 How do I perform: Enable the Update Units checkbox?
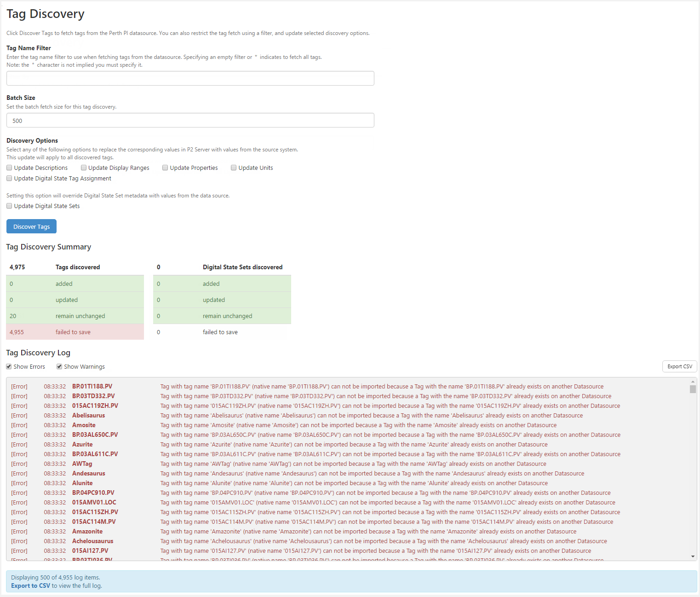click(x=234, y=168)
